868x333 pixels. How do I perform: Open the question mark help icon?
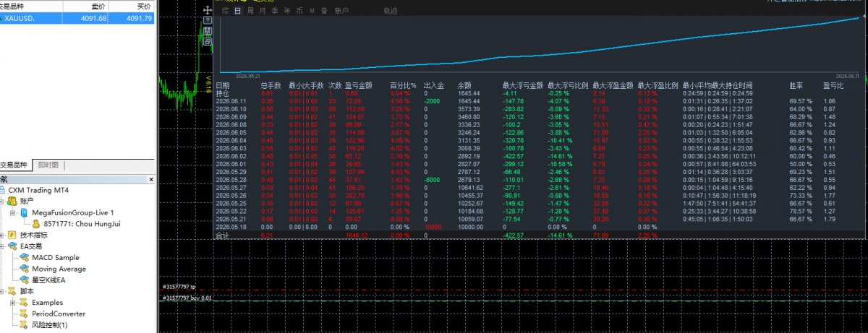click(208, 21)
